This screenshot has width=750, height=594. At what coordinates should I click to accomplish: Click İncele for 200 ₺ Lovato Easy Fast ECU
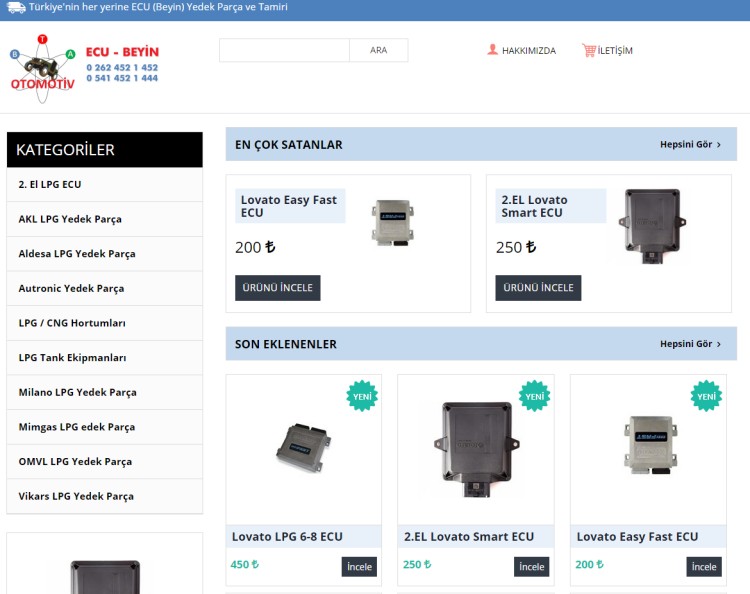tap(704, 567)
